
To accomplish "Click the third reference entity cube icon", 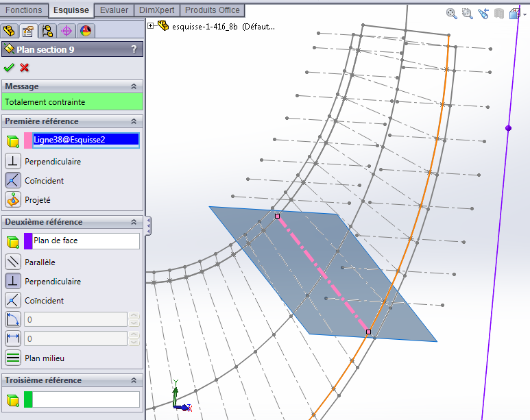I will [13, 400].
